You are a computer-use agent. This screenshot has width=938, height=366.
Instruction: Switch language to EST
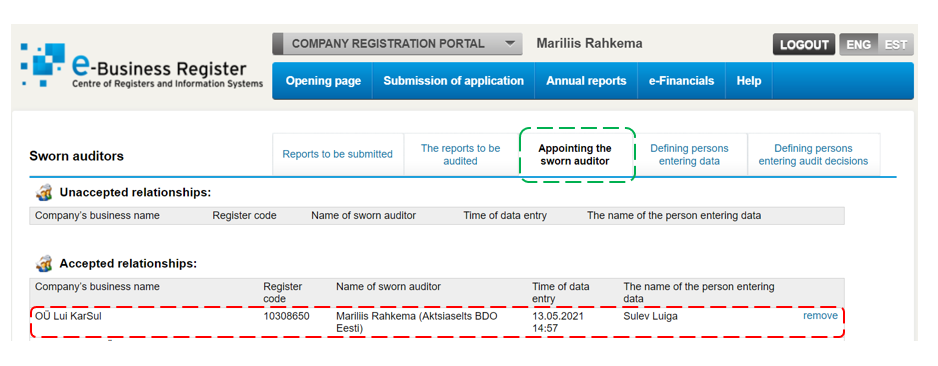pos(896,44)
